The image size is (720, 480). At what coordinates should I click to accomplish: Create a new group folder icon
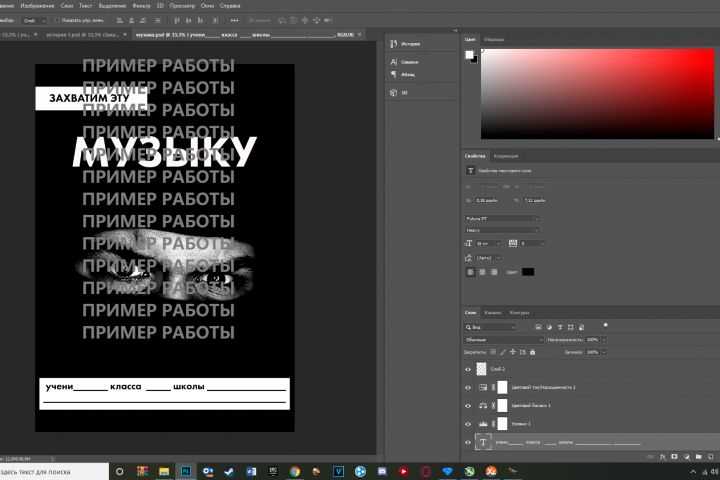click(x=698, y=457)
